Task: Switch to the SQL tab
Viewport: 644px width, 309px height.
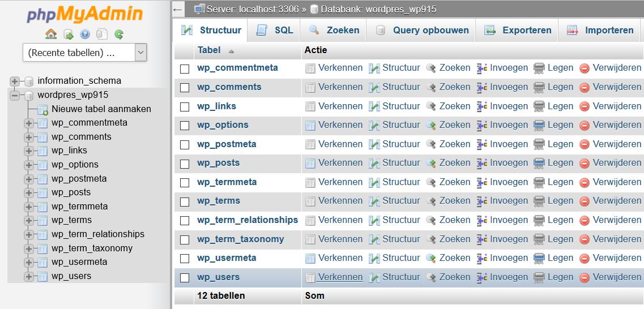Action: (274, 31)
